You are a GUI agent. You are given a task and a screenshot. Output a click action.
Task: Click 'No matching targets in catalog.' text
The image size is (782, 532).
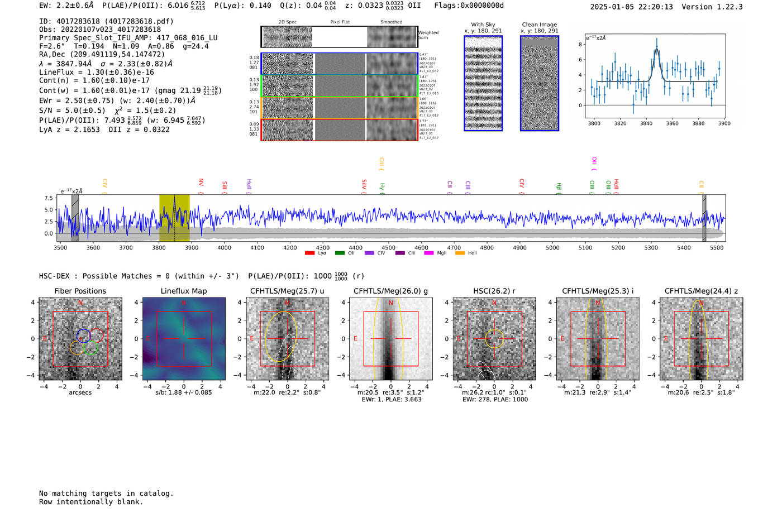click(x=106, y=493)
